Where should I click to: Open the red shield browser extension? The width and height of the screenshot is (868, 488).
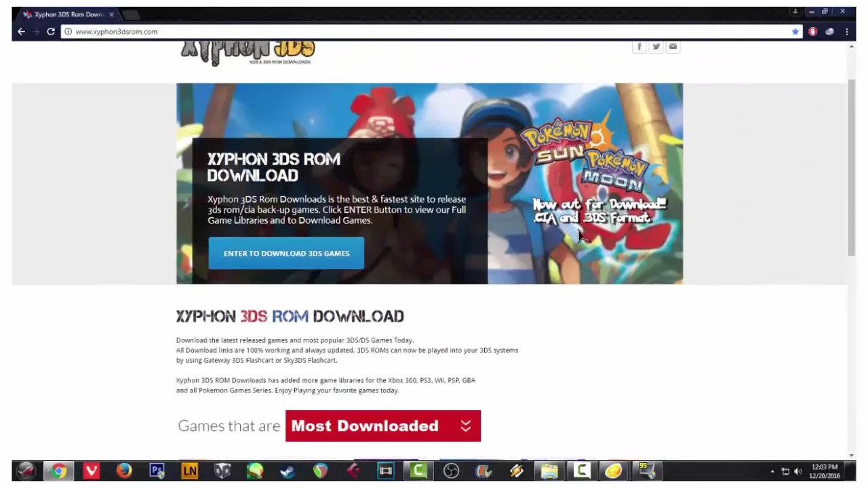[812, 32]
